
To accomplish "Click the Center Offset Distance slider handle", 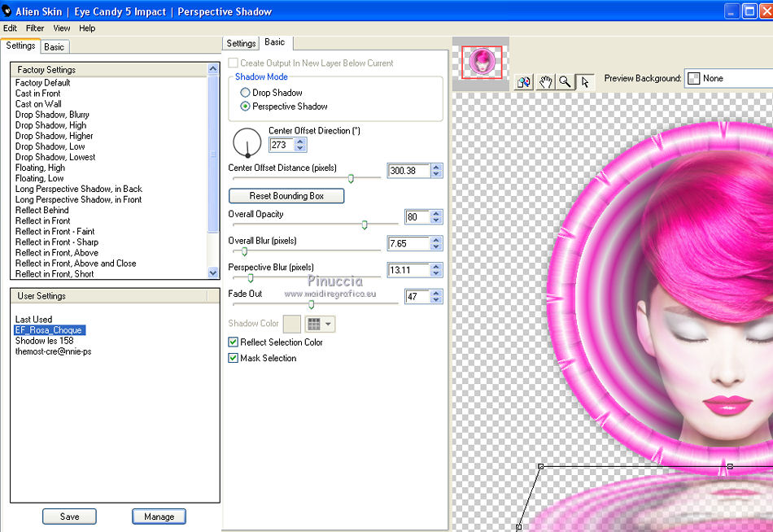I will 351,178.
